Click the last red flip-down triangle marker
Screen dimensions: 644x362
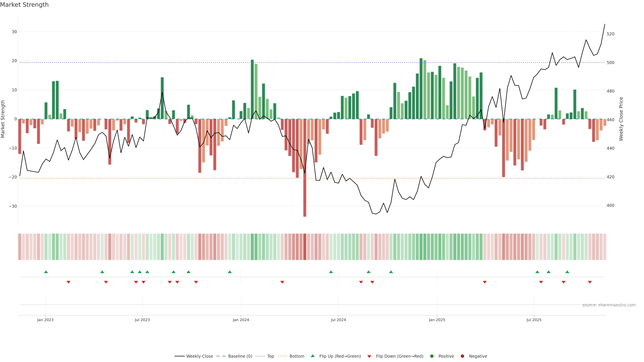pyautogui.click(x=590, y=282)
